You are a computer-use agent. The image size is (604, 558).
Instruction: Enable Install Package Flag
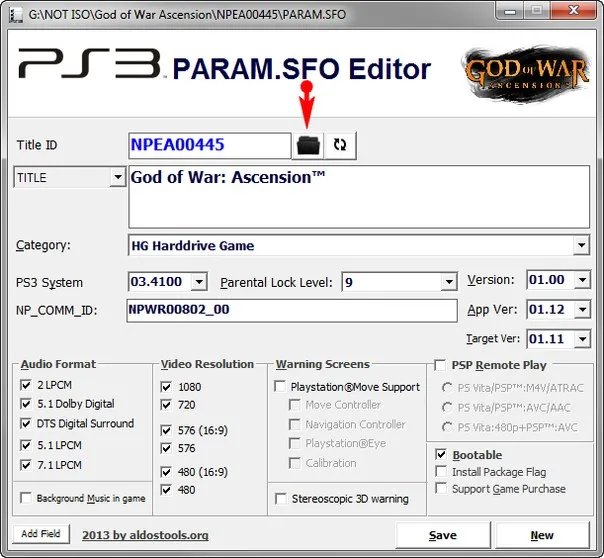[441, 471]
